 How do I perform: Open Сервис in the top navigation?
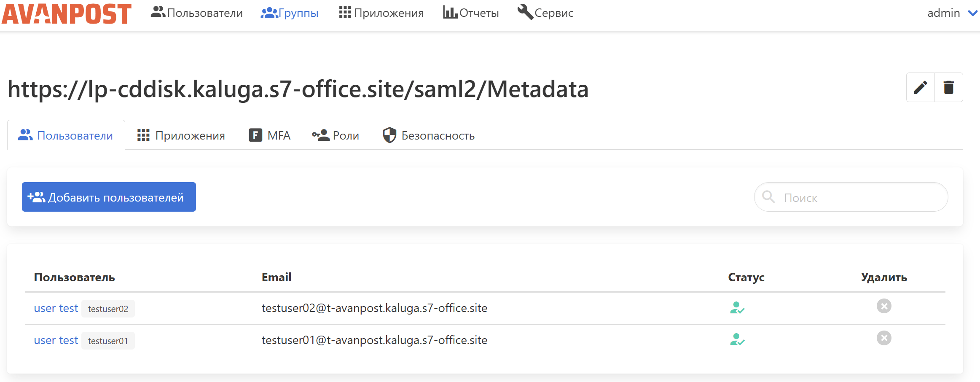pos(545,13)
